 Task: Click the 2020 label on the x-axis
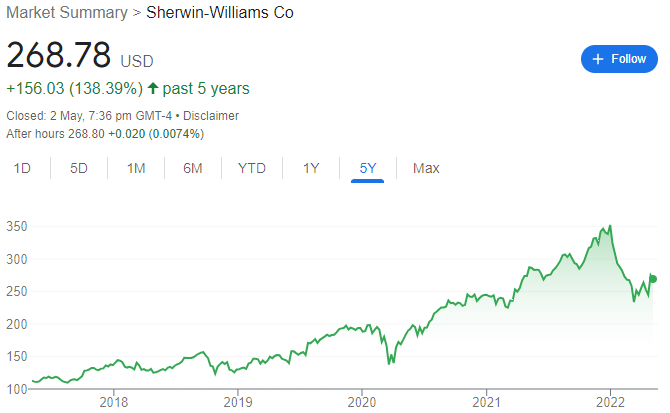pos(361,402)
